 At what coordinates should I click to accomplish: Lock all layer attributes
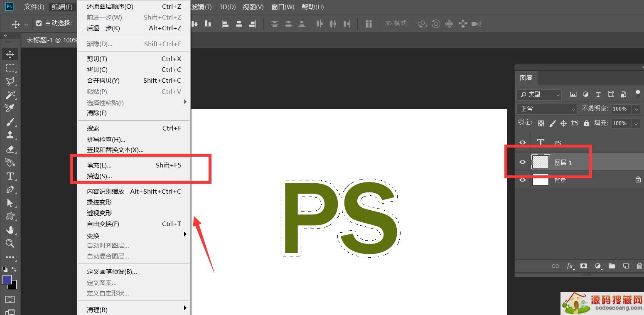coord(586,123)
